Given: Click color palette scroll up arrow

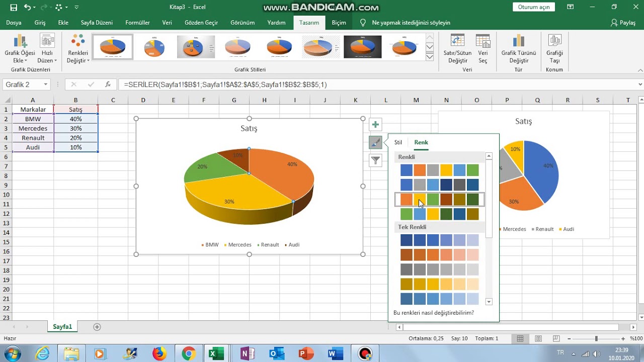Looking at the screenshot, I should (x=489, y=157).
